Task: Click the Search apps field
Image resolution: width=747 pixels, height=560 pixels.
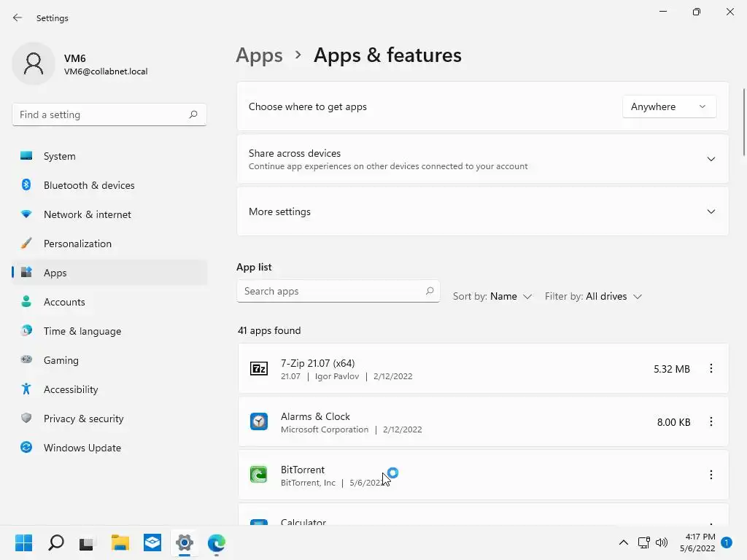Action: pos(332,291)
